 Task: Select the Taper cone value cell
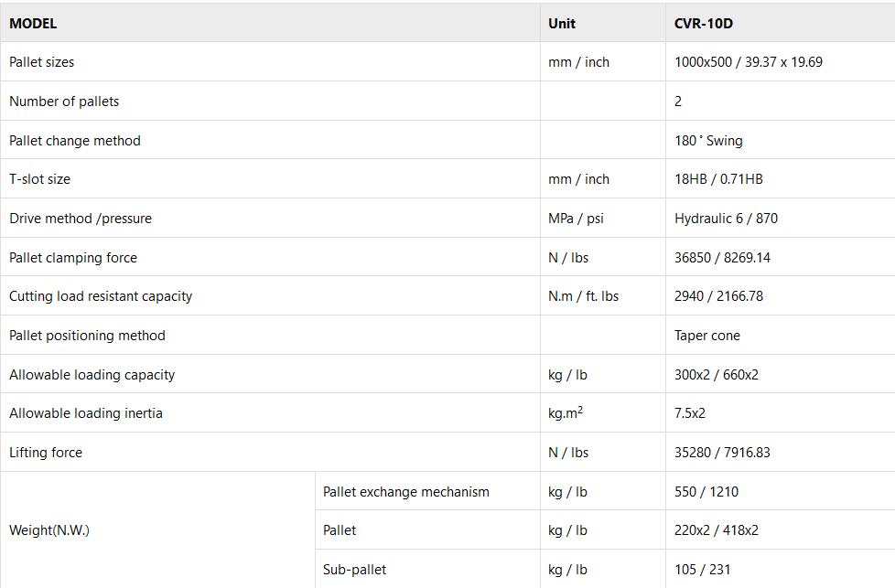tap(706, 336)
